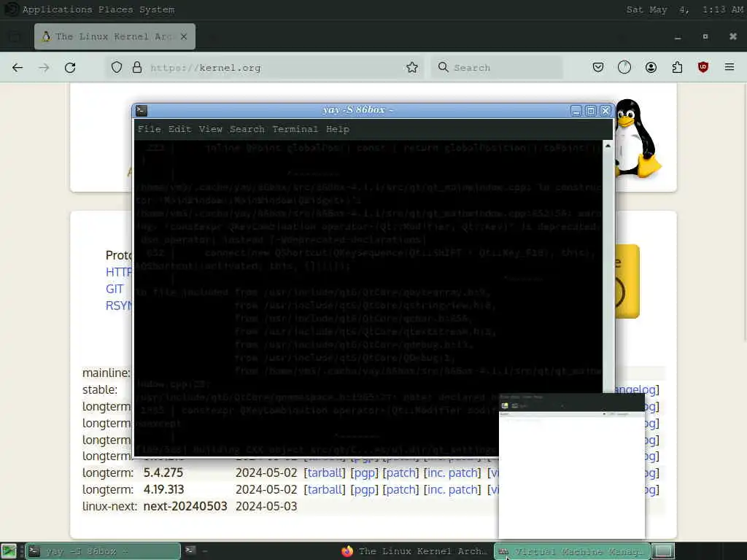Open the patch link for 5.4.275
The width and height of the screenshot is (747, 560).
click(x=400, y=472)
